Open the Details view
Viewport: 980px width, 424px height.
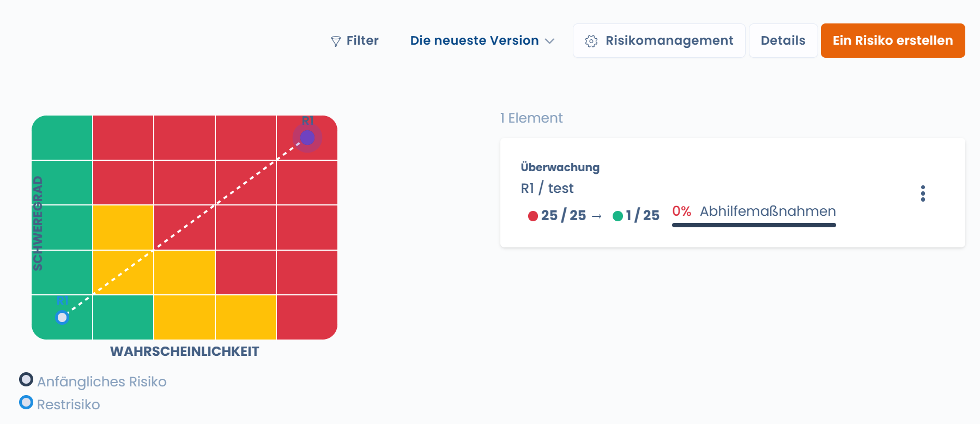tap(783, 40)
